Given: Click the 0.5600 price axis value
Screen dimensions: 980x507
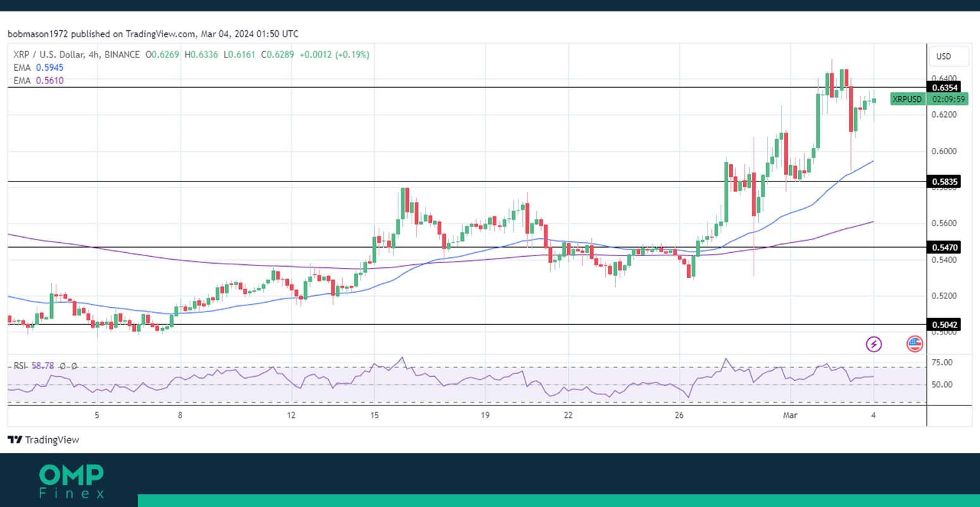Looking at the screenshot, I should [x=945, y=223].
